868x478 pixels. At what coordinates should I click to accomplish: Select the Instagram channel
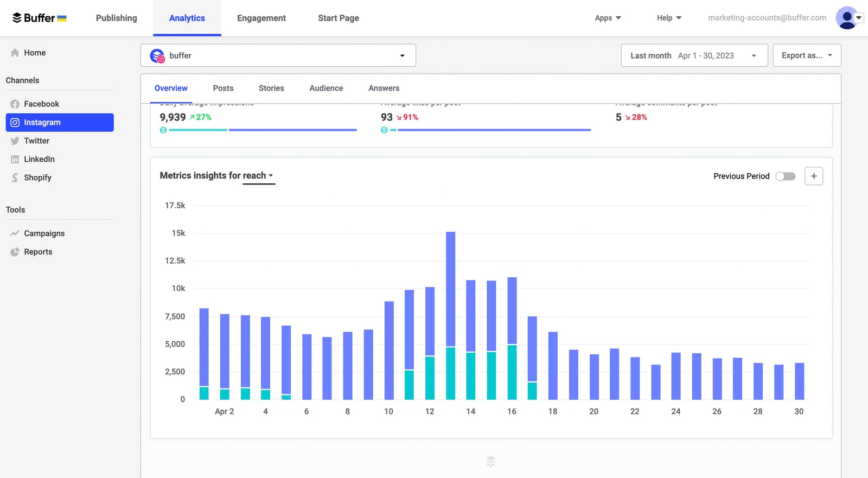point(60,123)
